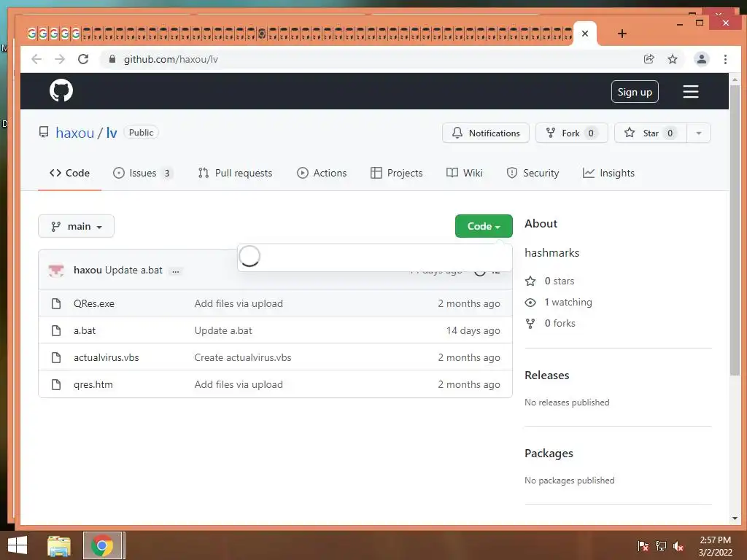
Task: Click haxou author avatar in commit row
Action: pos(56,270)
